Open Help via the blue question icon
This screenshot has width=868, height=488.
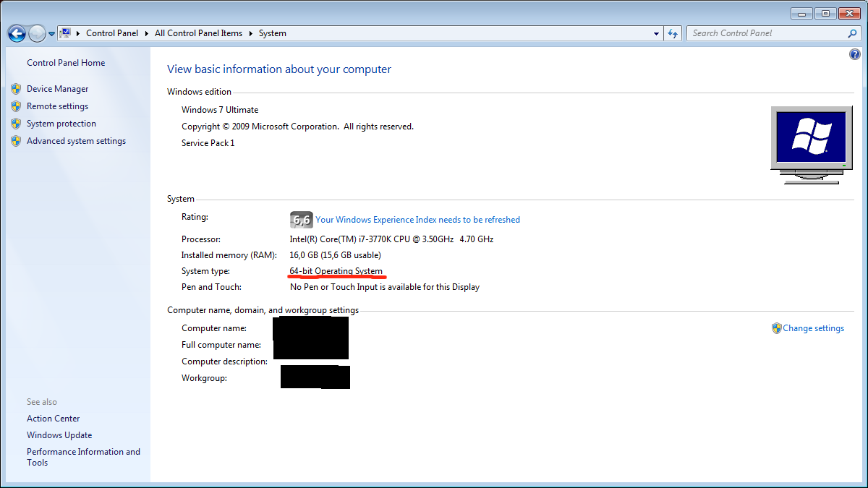[855, 55]
